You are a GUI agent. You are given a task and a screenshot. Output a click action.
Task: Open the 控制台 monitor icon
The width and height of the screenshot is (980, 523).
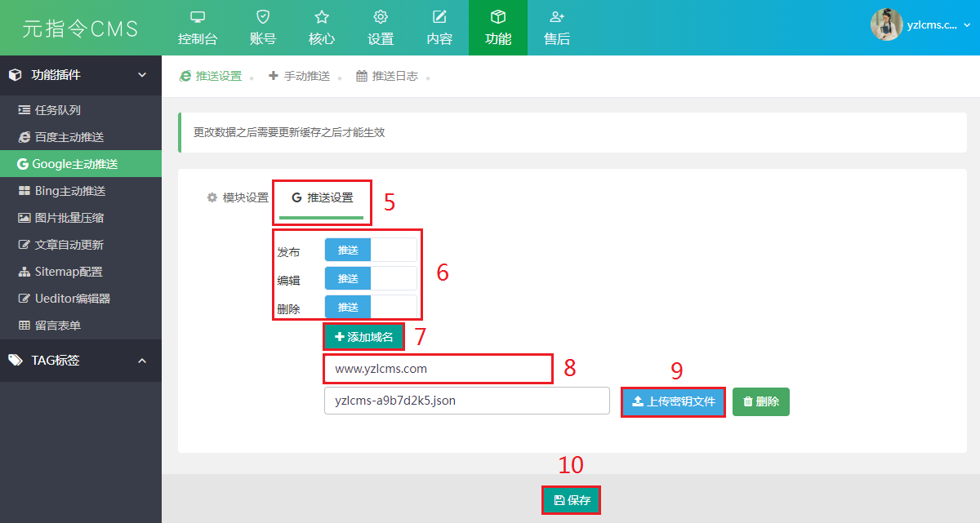(198, 17)
